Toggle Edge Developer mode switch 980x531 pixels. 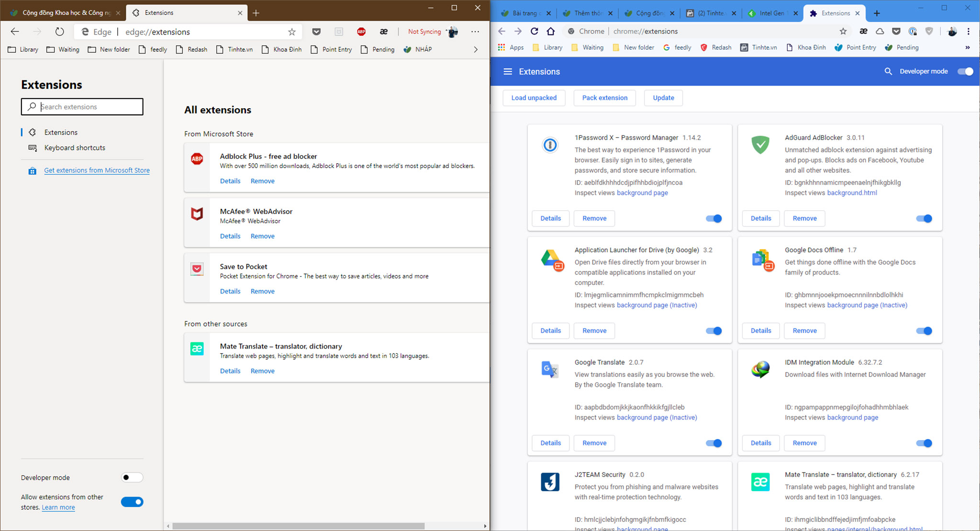132,477
